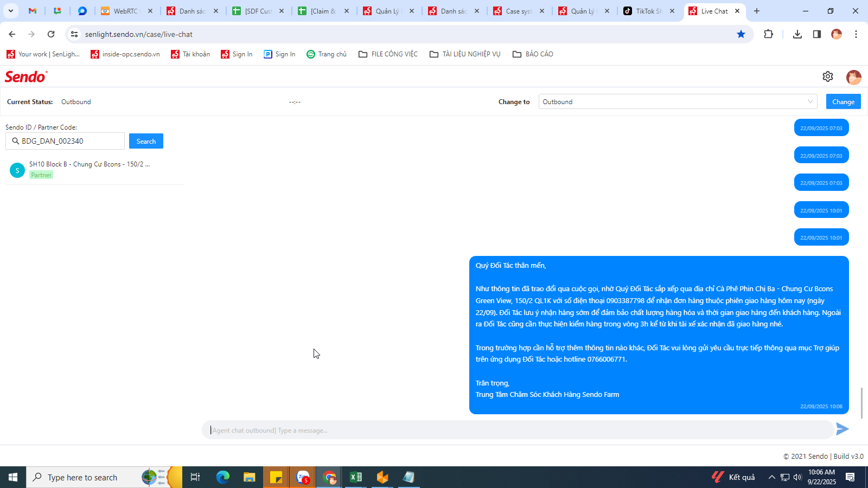Switch to the [Claim & tab
This screenshot has width=868, height=488.
324,11
